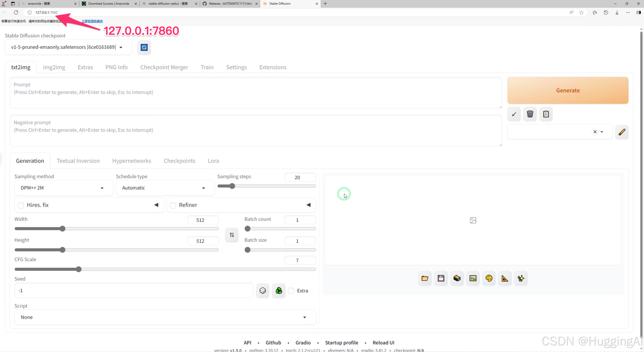
Task: Open the output folder icon
Action: pyautogui.click(x=425, y=278)
